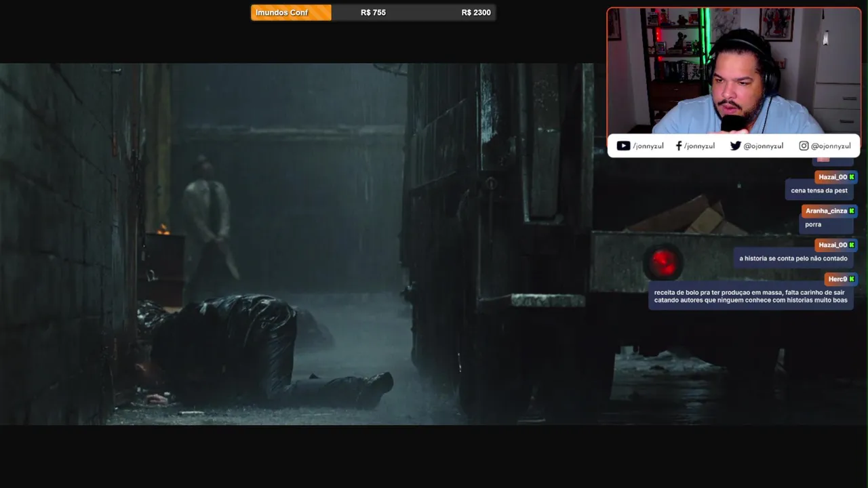Select the username 'Aranha_cinza' in chat
The width and height of the screenshot is (868, 488).
(826, 211)
